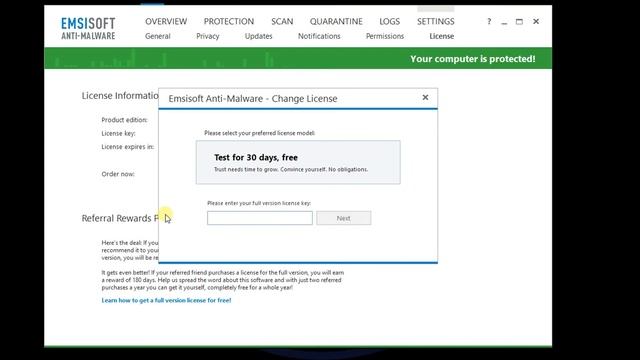Open Updates settings sub-tab
Viewport: 640px width, 360px height.
[x=258, y=36]
